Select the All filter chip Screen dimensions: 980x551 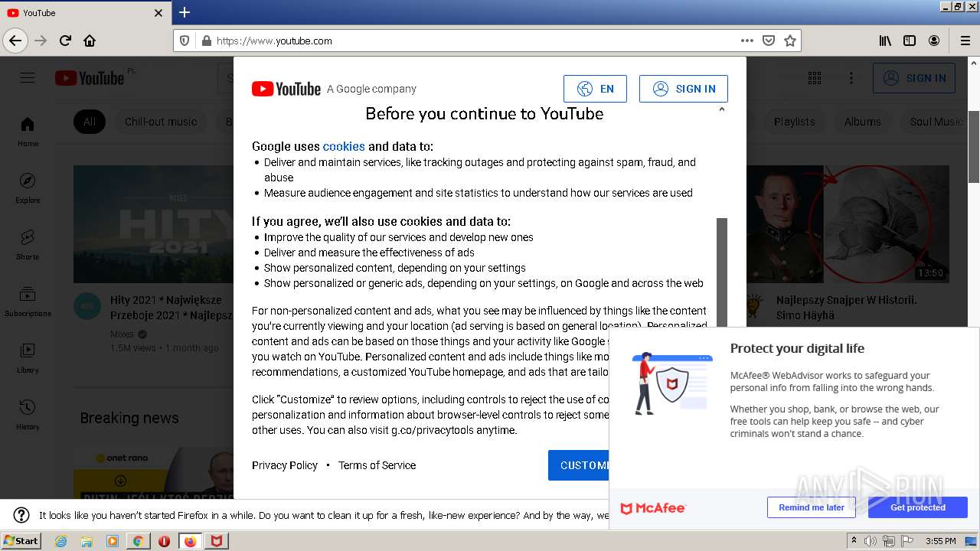90,122
